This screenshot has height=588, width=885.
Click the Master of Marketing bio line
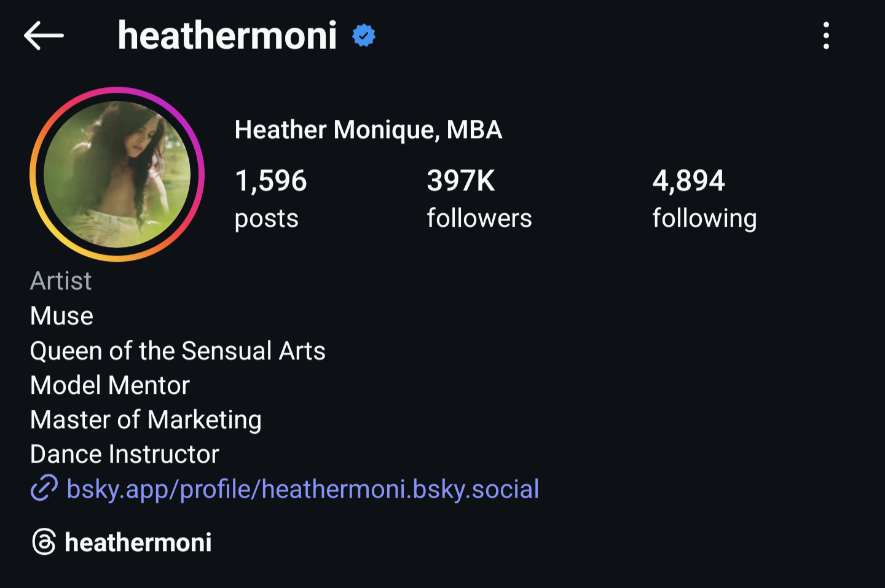[x=146, y=420]
